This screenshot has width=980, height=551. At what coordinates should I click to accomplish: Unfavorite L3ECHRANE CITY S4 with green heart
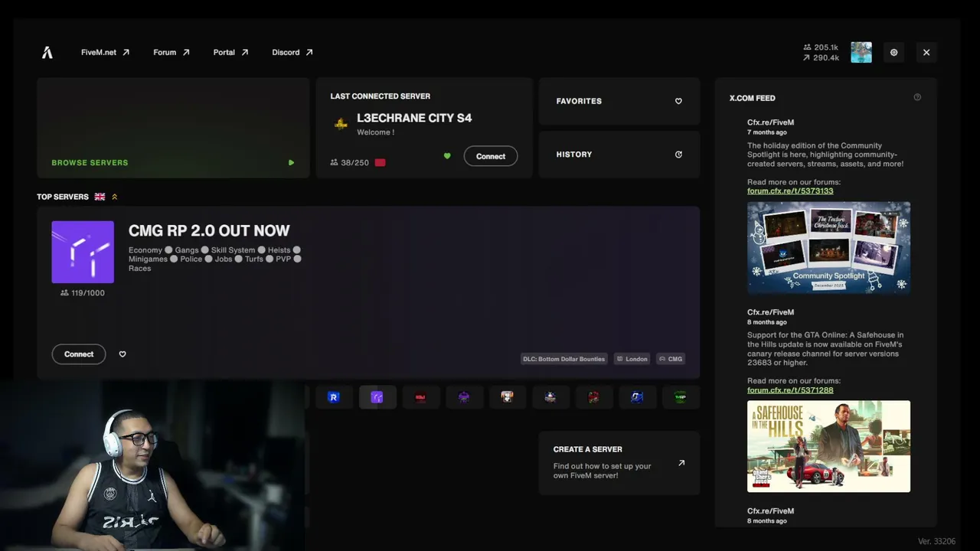coord(447,156)
